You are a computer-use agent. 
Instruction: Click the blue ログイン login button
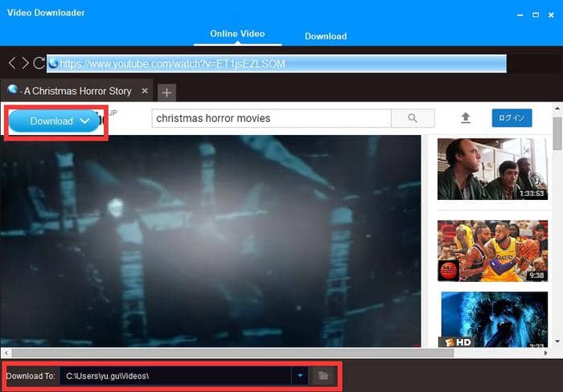[512, 118]
